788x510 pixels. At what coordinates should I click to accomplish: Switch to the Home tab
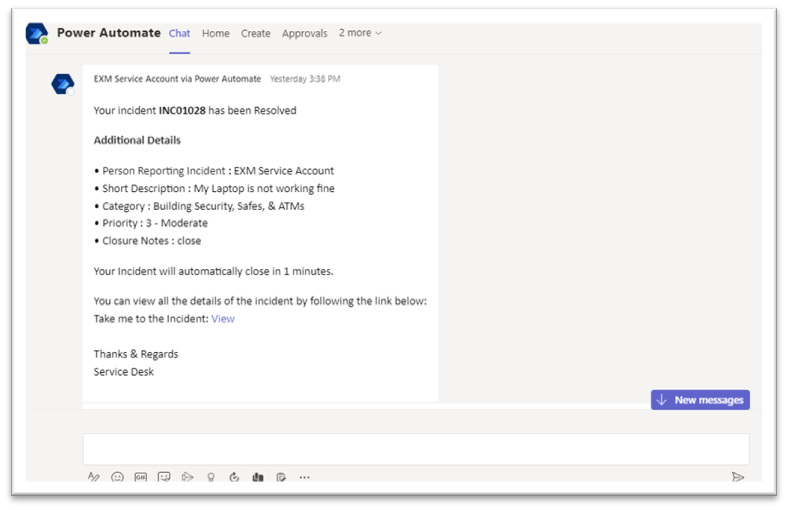point(216,33)
